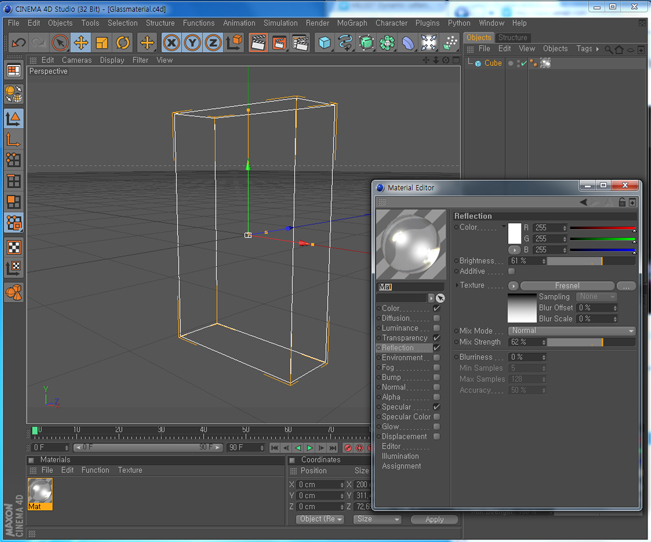Switch to Polygons mode

14,202
